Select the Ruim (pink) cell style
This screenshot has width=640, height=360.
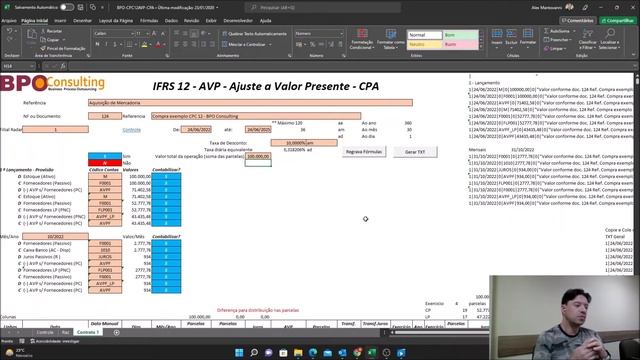coord(460,44)
